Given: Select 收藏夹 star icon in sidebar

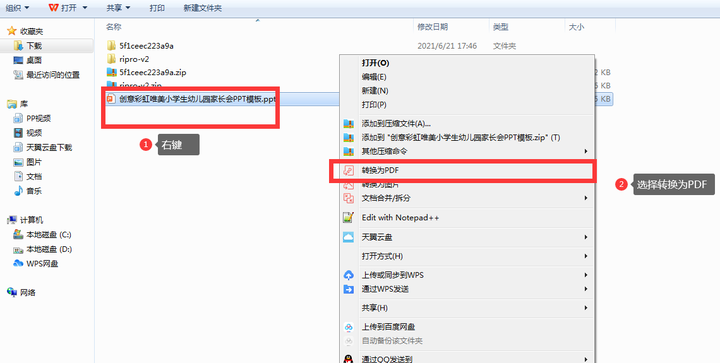Looking at the screenshot, I should click(x=11, y=31).
